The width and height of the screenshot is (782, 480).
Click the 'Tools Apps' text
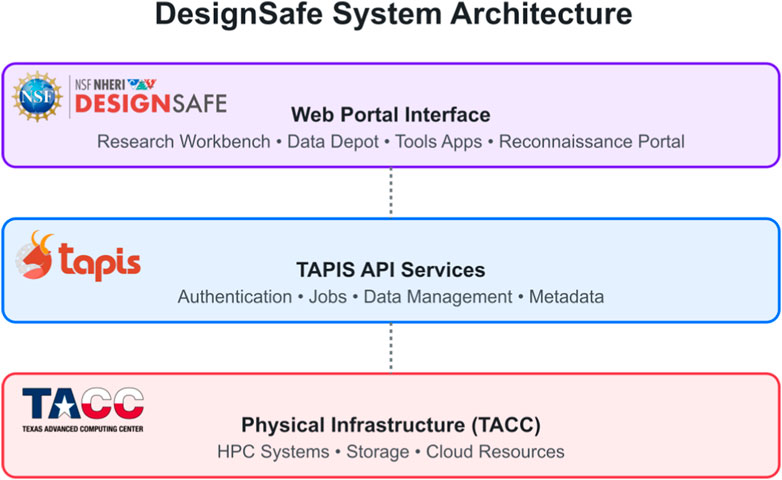coord(439,142)
